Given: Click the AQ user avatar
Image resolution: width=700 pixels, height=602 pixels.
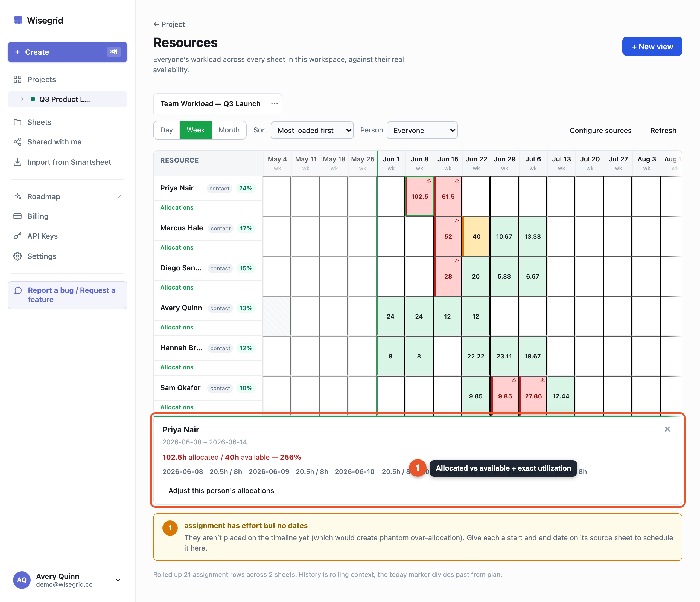Looking at the screenshot, I should [22, 580].
